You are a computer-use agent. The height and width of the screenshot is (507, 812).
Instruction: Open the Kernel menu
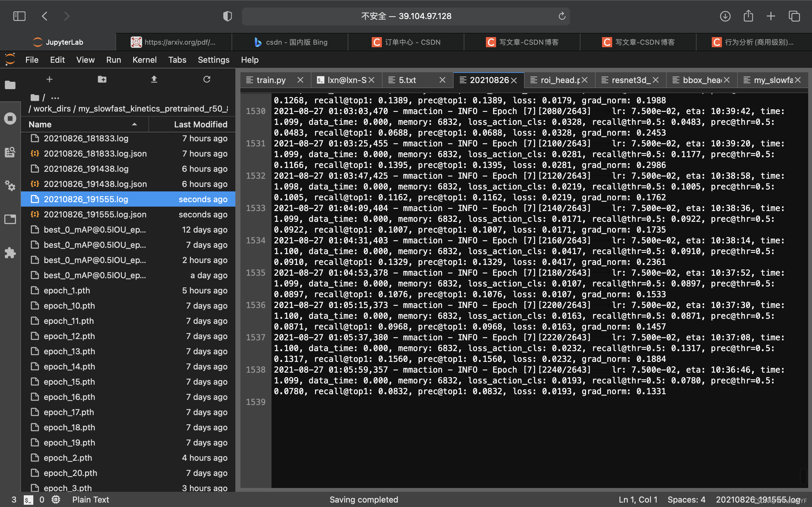coord(144,60)
